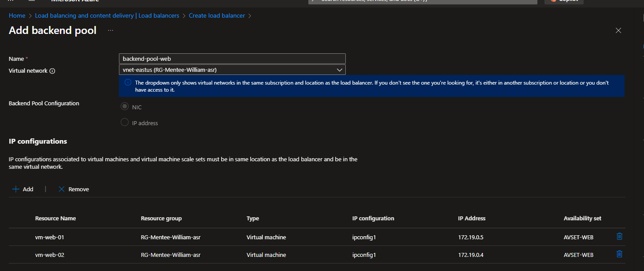Click the X icon next to Remove

[x=62, y=189]
